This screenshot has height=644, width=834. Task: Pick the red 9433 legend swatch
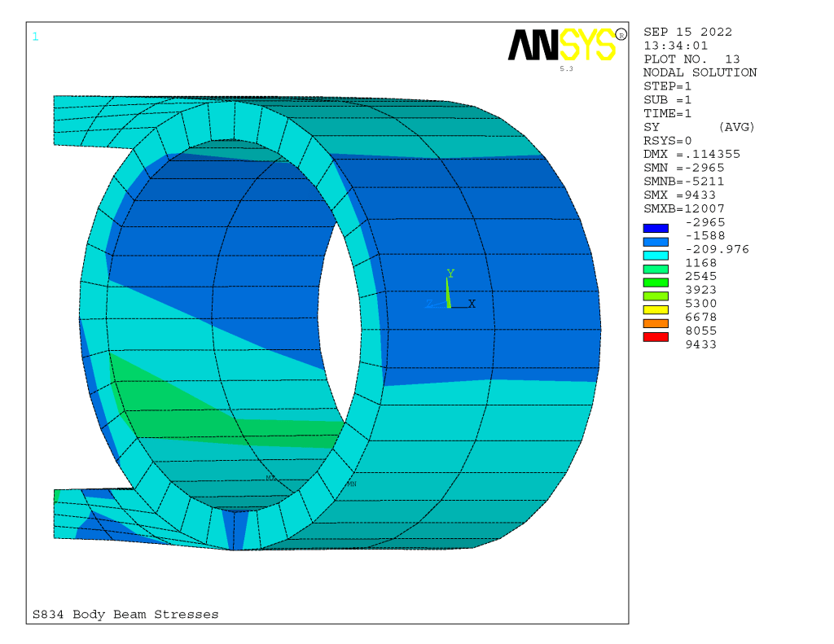click(656, 337)
